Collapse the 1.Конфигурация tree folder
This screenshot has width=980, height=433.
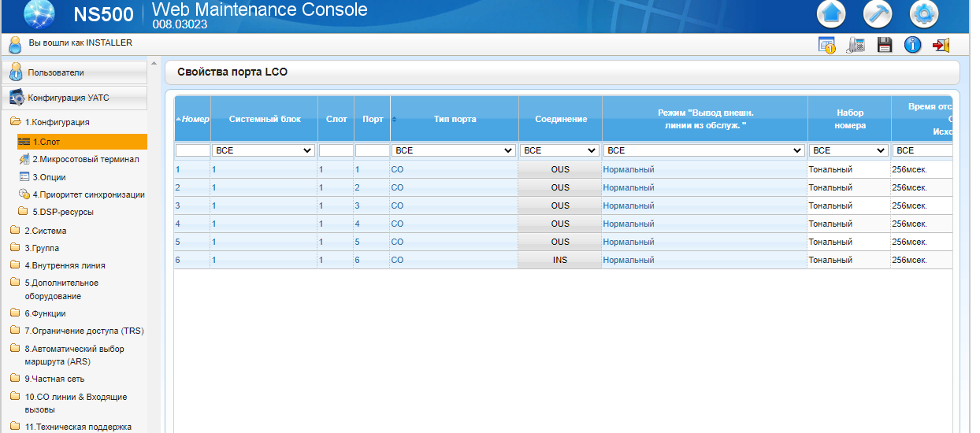pos(15,122)
